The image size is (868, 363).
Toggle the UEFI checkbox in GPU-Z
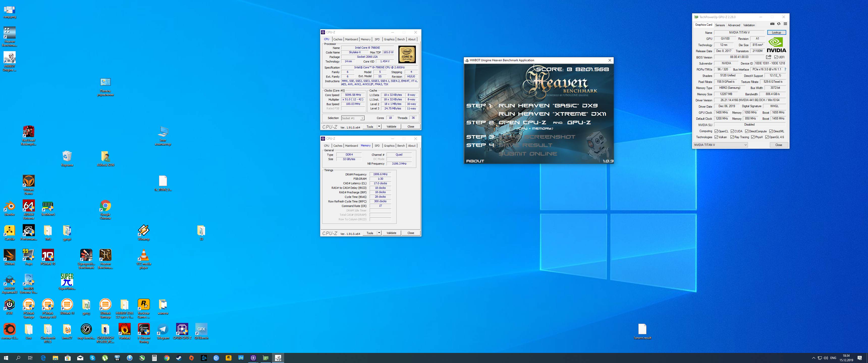pos(776,57)
